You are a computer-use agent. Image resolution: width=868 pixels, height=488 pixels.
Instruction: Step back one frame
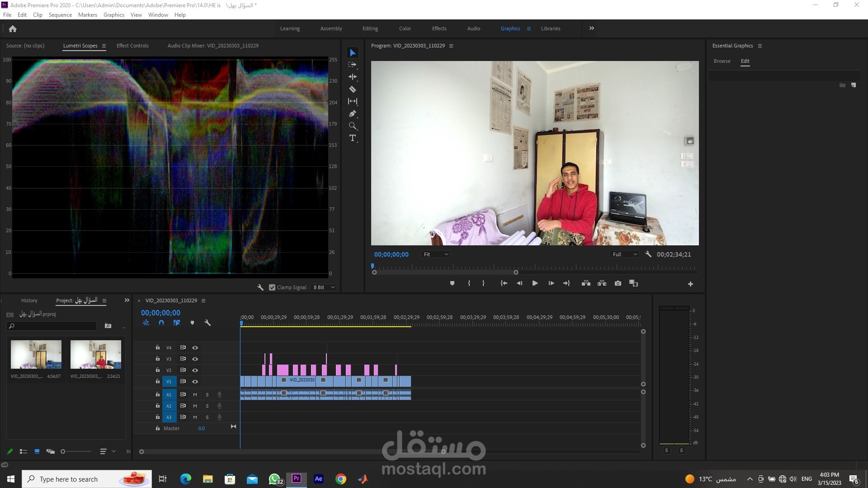pos(519,283)
